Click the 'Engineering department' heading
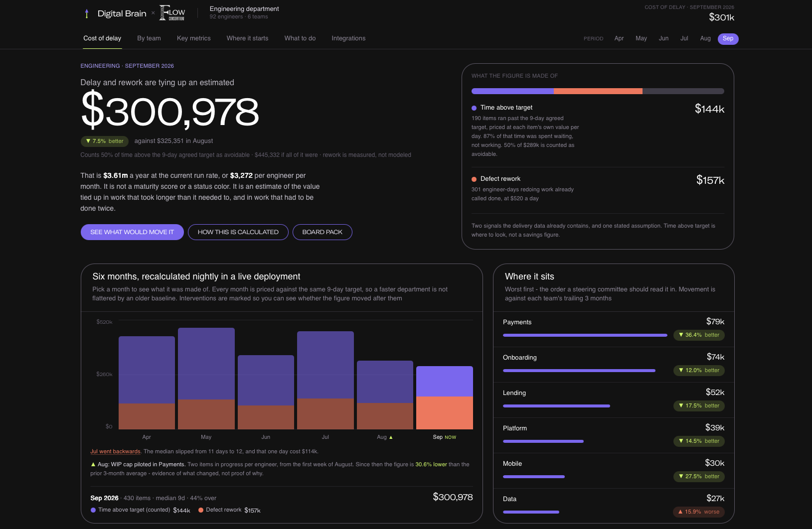The image size is (812, 529). (244, 9)
